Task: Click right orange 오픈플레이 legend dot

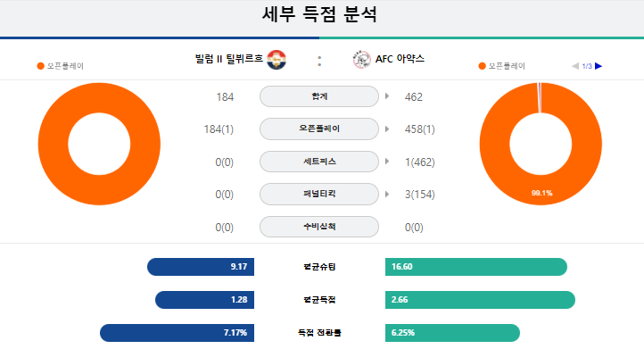Action: pos(483,66)
